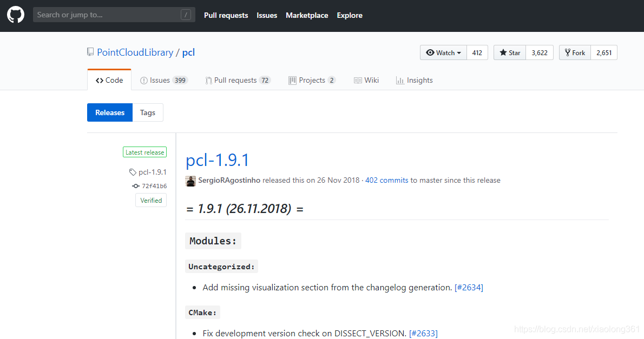Click the star icon on Star button
This screenshot has height=339, width=644.
coord(503,52)
